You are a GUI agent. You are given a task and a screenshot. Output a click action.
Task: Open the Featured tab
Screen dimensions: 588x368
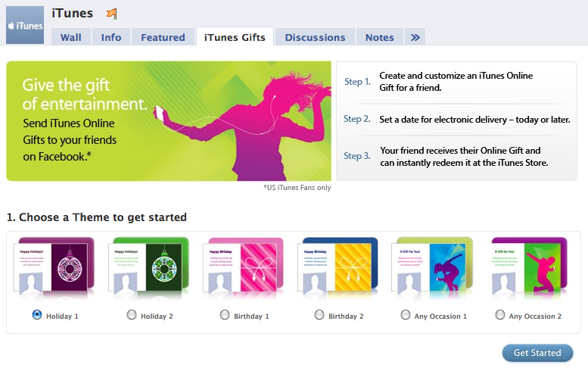coord(163,37)
